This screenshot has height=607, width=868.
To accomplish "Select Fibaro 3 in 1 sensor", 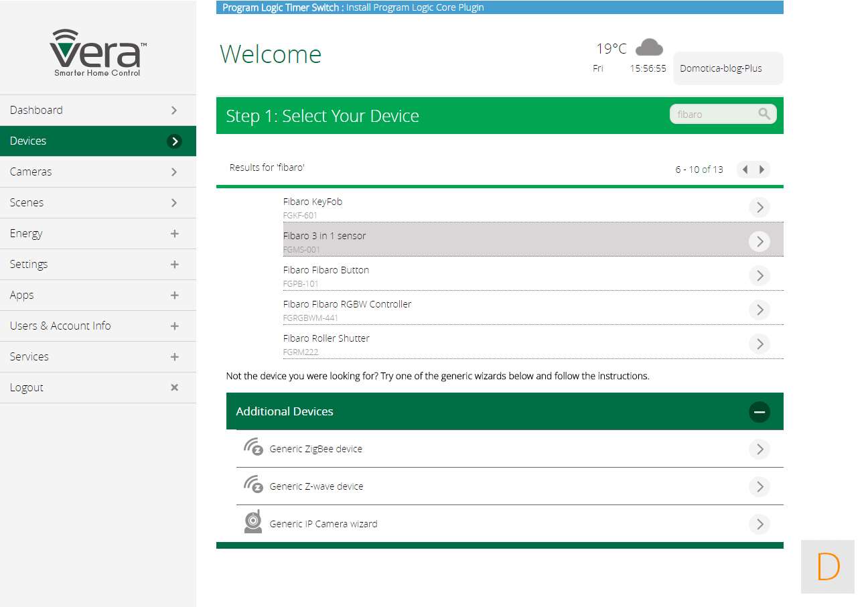I will [x=324, y=237].
